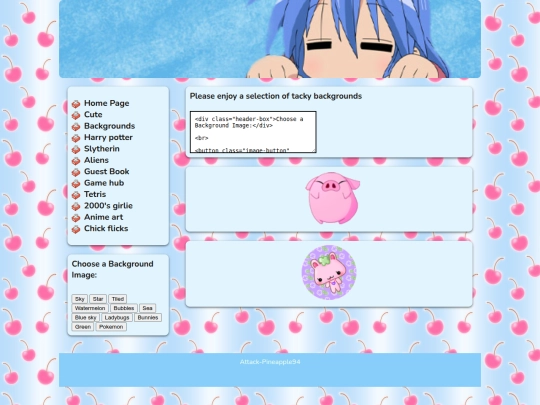The height and width of the screenshot is (405, 540).
Task: Apply the Bubbles background
Action: pyautogui.click(x=124, y=308)
